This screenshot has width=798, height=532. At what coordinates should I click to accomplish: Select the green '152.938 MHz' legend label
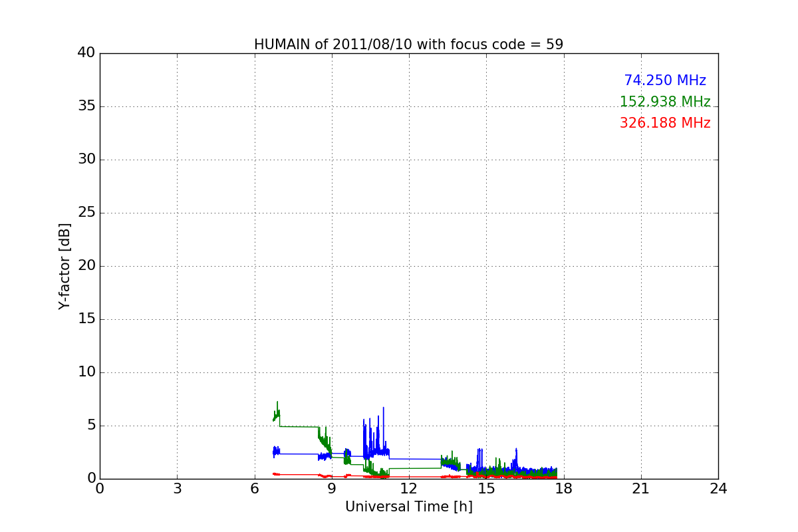point(665,102)
